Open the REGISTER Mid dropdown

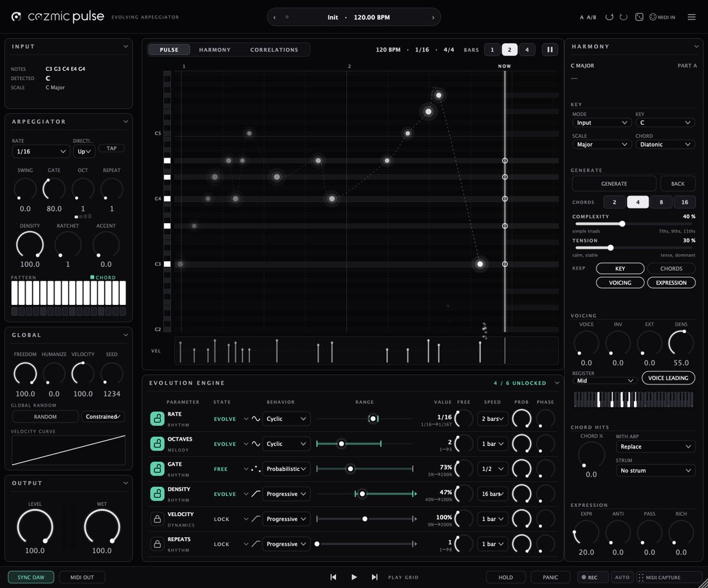(604, 380)
